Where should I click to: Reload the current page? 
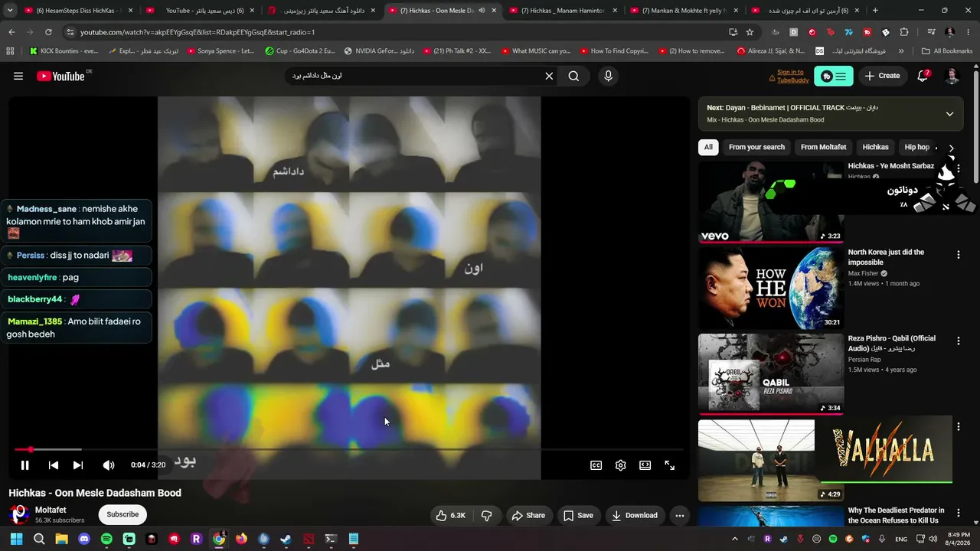coord(48,32)
